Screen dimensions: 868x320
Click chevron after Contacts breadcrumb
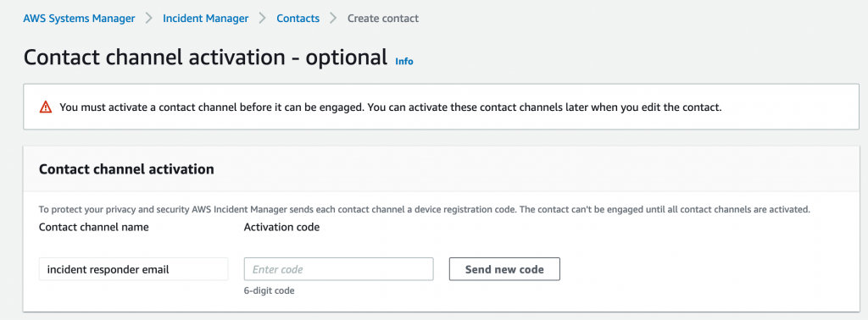click(333, 19)
